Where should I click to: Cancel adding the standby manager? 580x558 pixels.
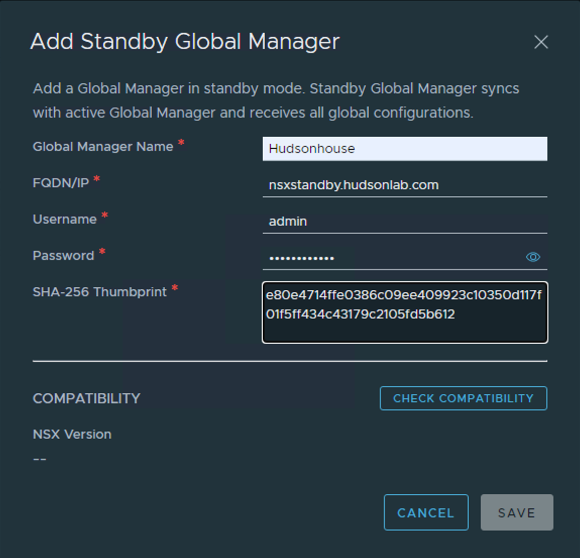click(426, 513)
